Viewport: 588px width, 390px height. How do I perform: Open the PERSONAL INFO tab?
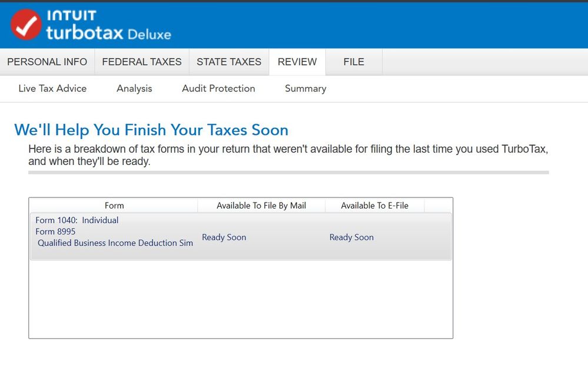pyautogui.click(x=47, y=62)
